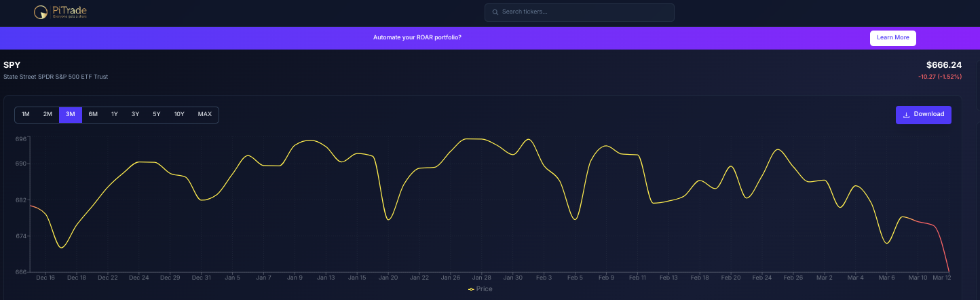Click the 682 y-axis label

pyautogui.click(x=21, y=200)
